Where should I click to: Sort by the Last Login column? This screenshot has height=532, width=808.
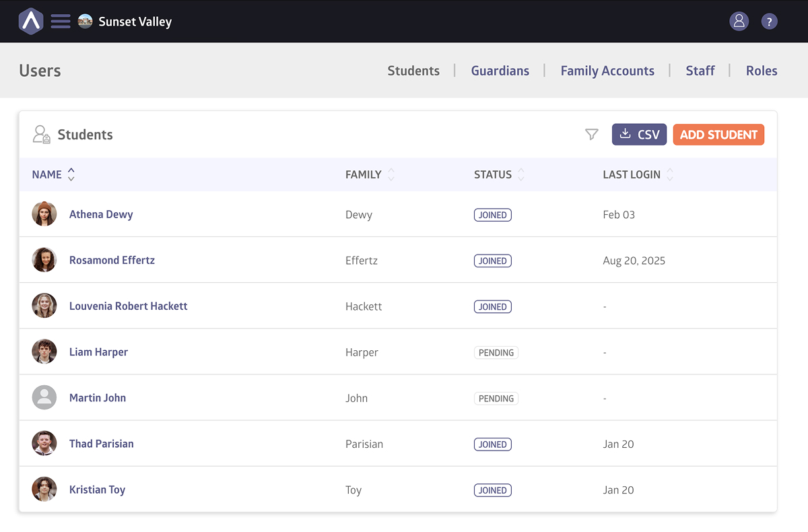tap(669, 174)
